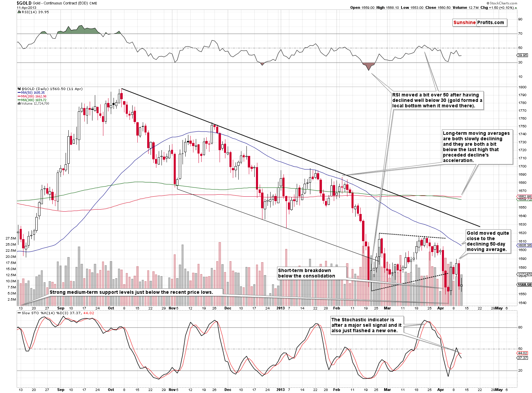Click the 'Close 1560.50' value in the header
This screenshot has height=393, width=532.
click(x=438, y=7)
